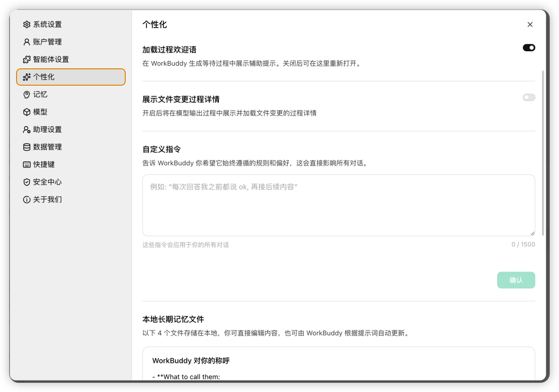
Task: Click the database icon beside 数据管理
Action: [x=26, y=147]
